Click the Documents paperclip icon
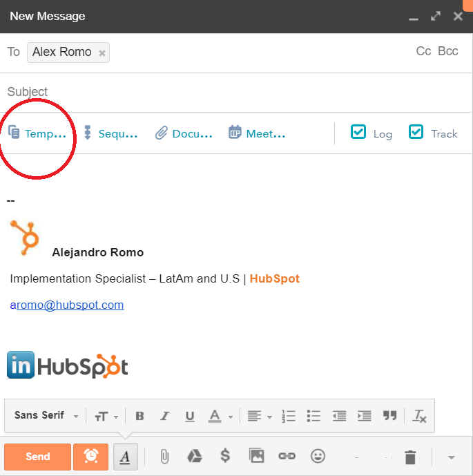 tap(161, 133)
